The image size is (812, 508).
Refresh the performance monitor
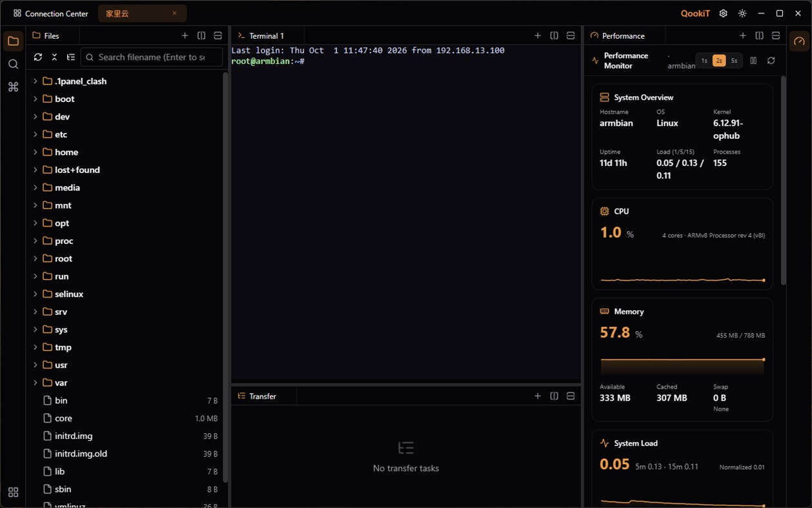(771, 61)
